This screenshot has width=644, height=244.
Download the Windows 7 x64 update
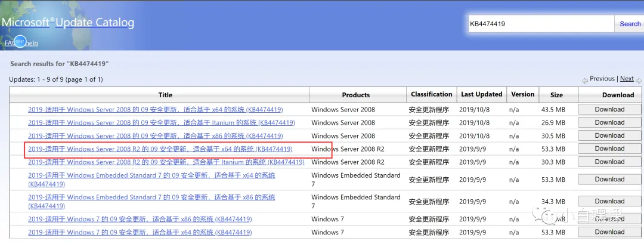click(x=609, y=232)
